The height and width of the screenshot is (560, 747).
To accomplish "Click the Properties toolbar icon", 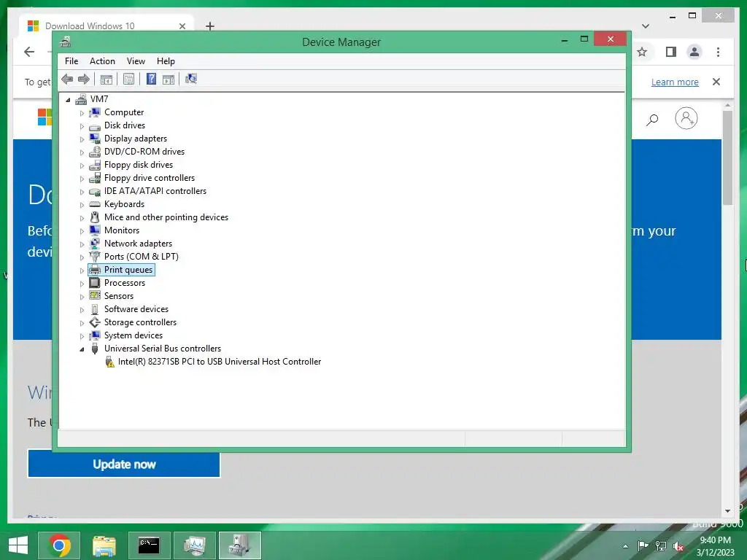I will pos(128,79).
